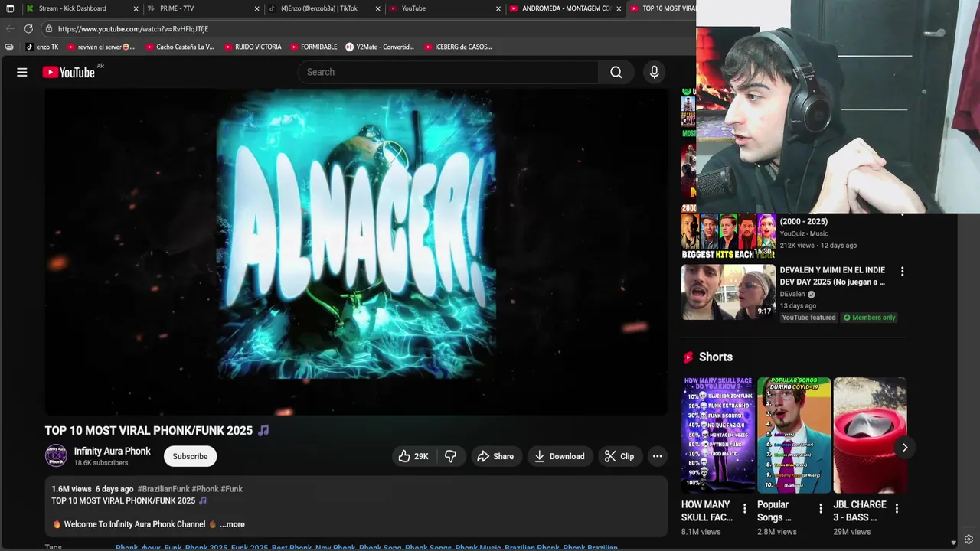This screenshot has width=980, height=551.
Task: Click the Members only badge
Action: [870, 318]
